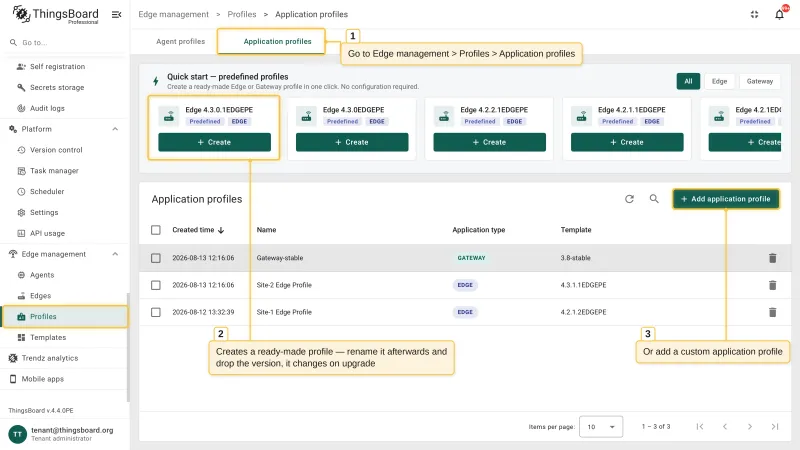Open Edges under Edge management

[x=40, y=296]
